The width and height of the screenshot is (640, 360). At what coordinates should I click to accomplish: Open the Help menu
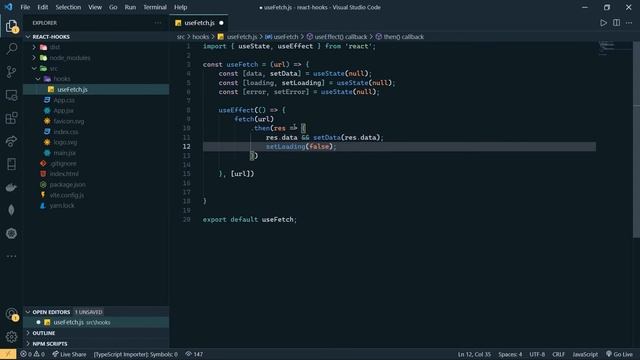click(180, 7)
